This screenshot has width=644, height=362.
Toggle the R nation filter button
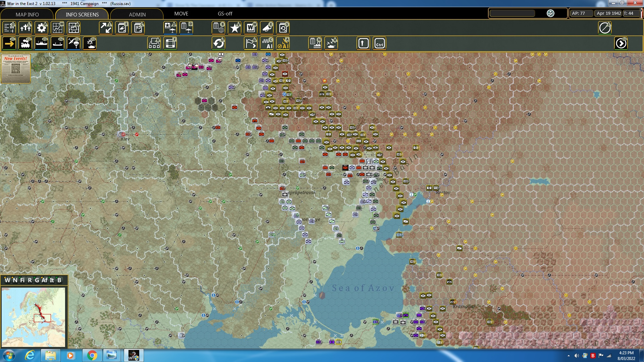coord(30,280)
